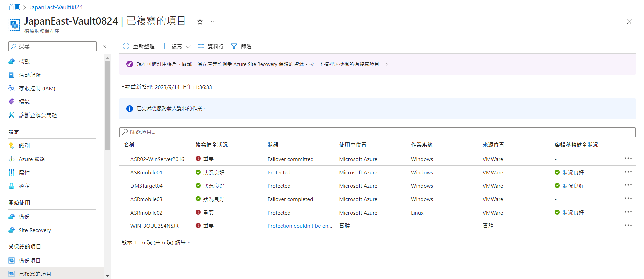Open the ASRmobile02 item
644x279 pixels.
(x=146, y=213)
